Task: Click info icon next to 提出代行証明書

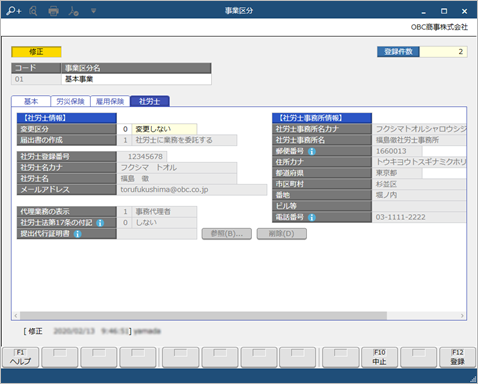Action: [x=77, y=234]
